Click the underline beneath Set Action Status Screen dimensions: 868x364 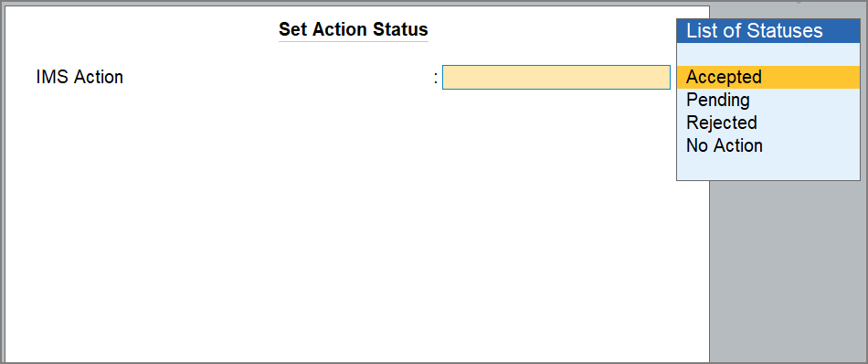pos(354,41)
